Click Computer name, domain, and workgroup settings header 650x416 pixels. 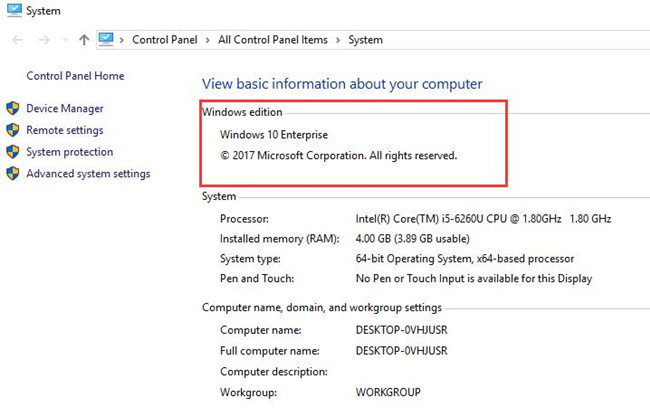pos(322,307)
